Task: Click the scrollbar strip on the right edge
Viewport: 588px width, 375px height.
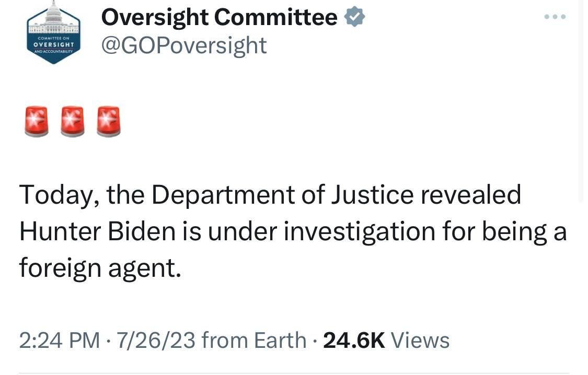Action: click(x=580, y=104)
